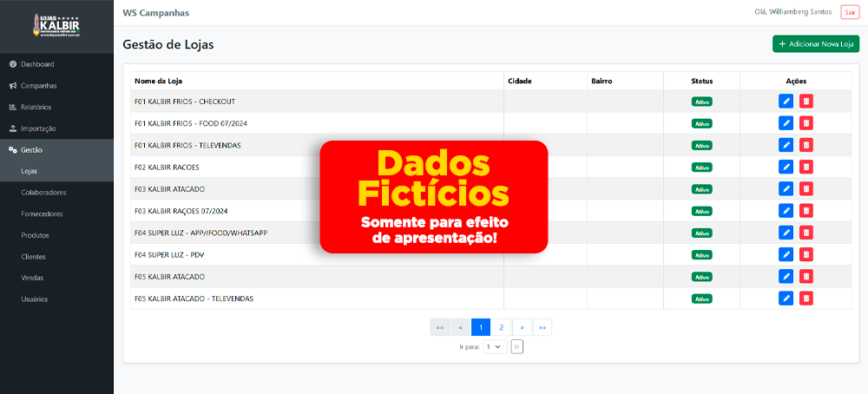
Task: Edit F01 KALBIR FRIOS - TELEVENDAS row
Action: 786,145
